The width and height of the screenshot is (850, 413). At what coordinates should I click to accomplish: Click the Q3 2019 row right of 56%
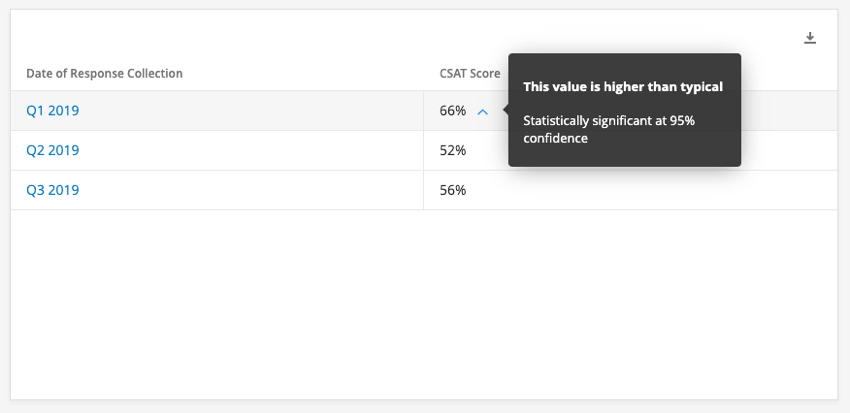point(650,190)
